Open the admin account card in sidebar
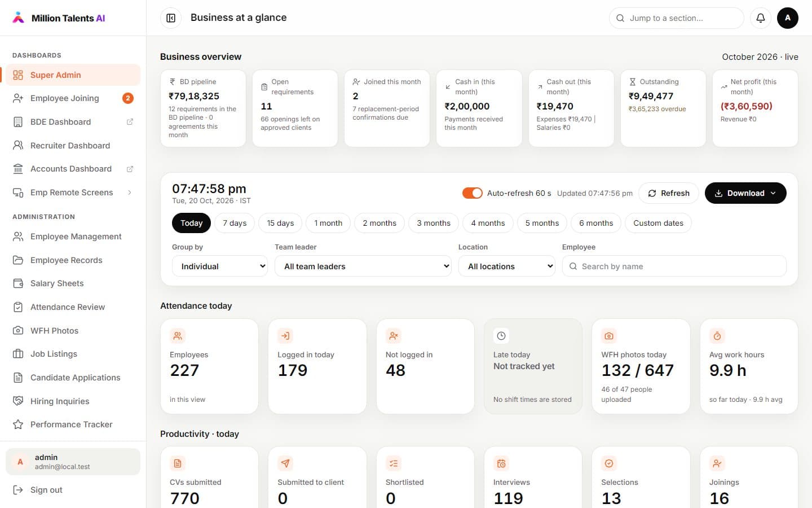 pos(73,462)
